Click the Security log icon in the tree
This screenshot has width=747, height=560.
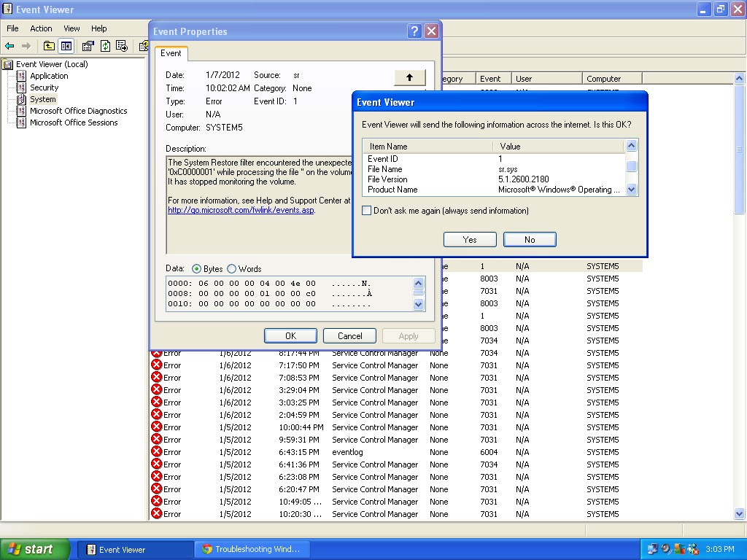(21, 87)
